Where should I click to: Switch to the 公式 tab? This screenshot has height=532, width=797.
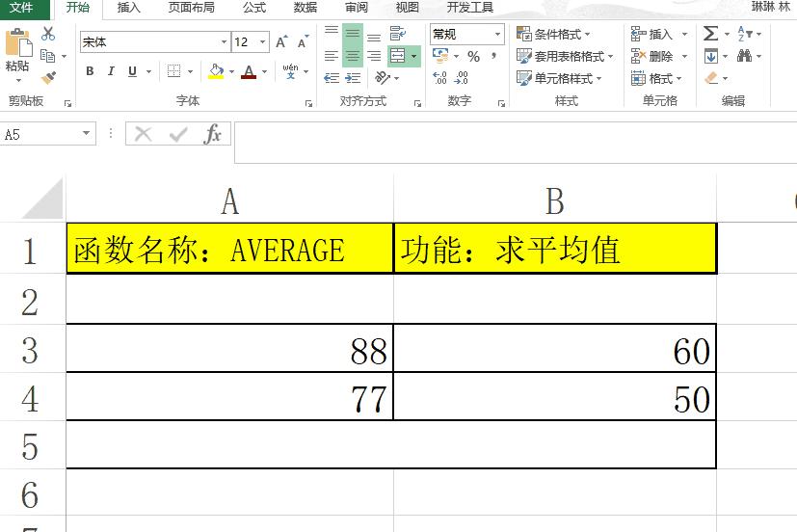254,7
